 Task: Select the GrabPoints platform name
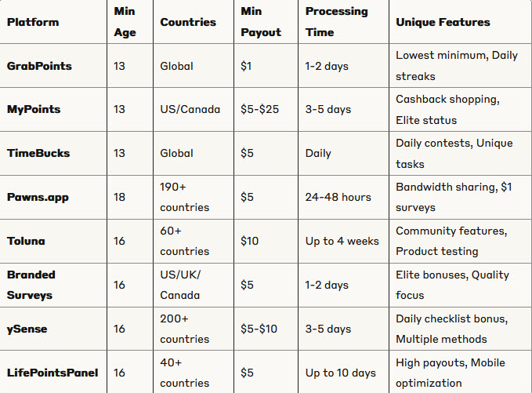point(39,66)
